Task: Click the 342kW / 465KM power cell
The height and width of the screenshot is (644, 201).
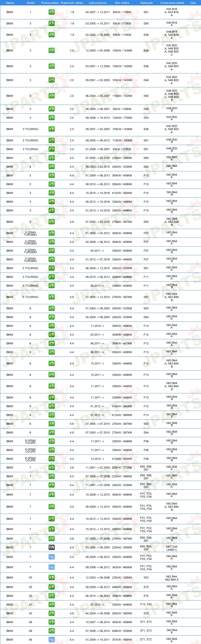Action: pos(122,567)
